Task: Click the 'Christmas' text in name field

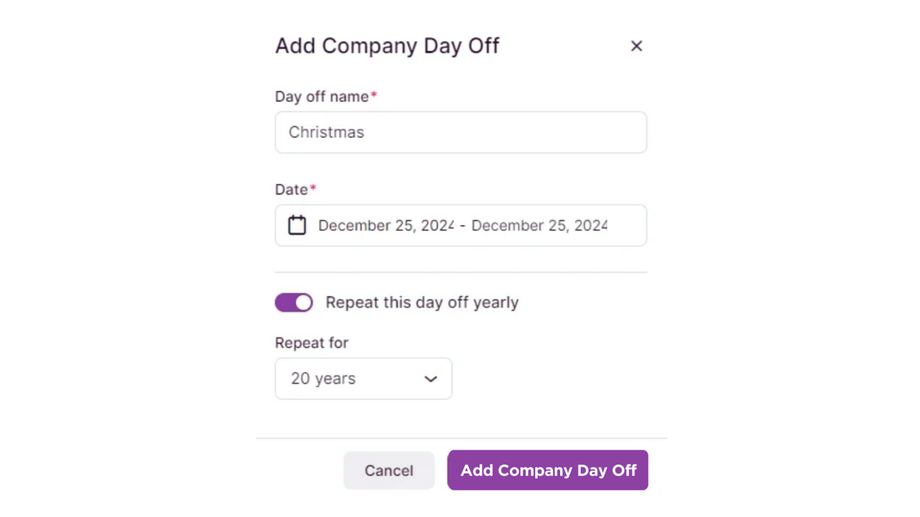Action: coord(326,132)
